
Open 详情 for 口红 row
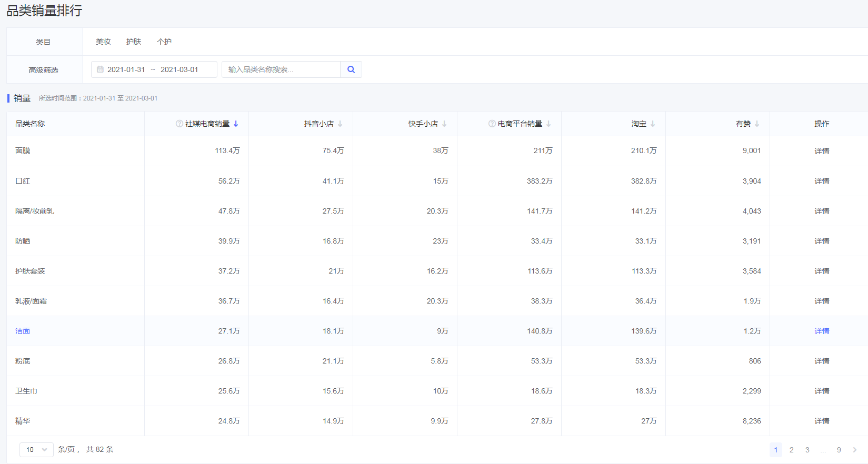coord(822,181)
